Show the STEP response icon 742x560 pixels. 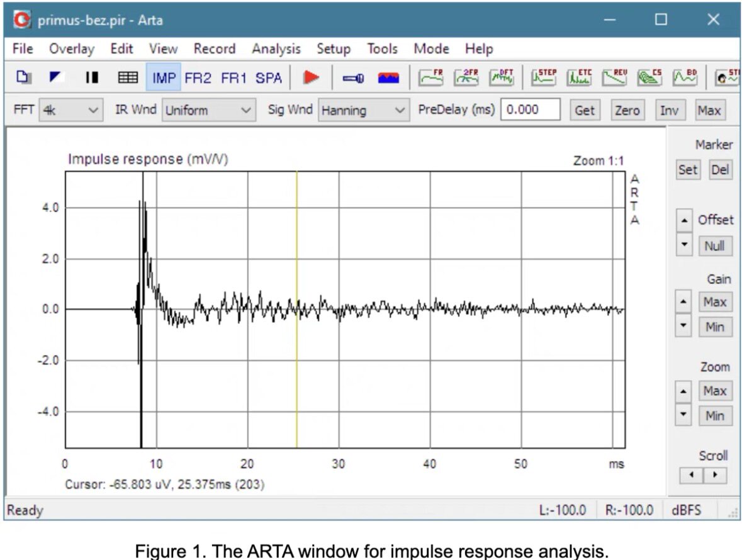coord(543,77)
